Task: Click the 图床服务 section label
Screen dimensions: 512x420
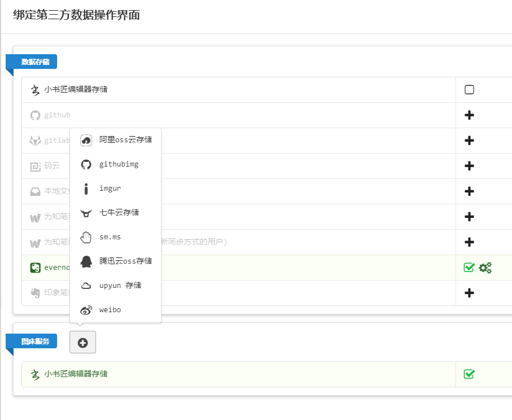Action: pyautogui.click(x=35, y=342)
